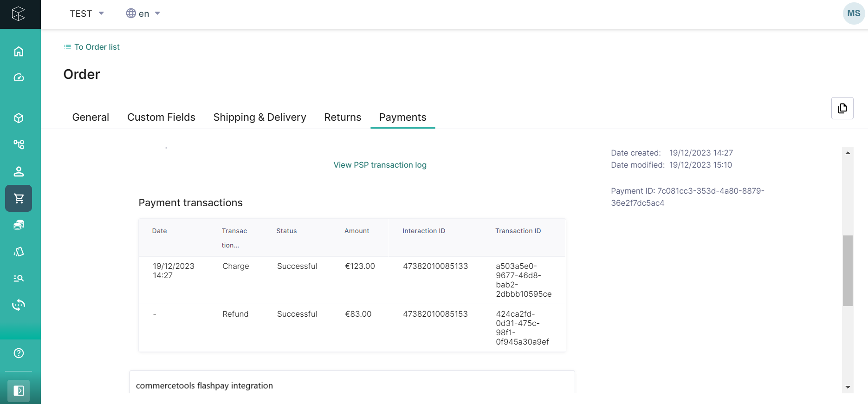Click the scrollbar down arrow
Image resolution: width=868 pixels, height=404 pixels.
(x=848, y=387)
